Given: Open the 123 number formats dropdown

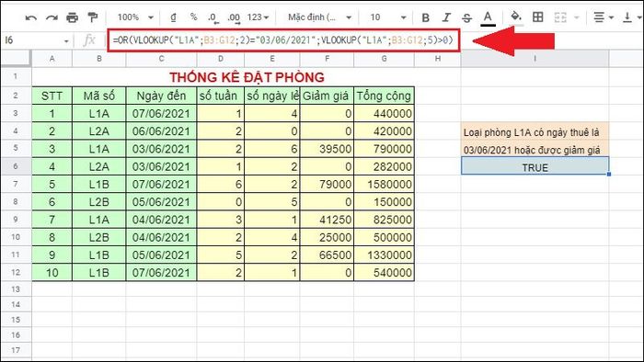Looking at the screenshot, I should [x=258, y=17].
